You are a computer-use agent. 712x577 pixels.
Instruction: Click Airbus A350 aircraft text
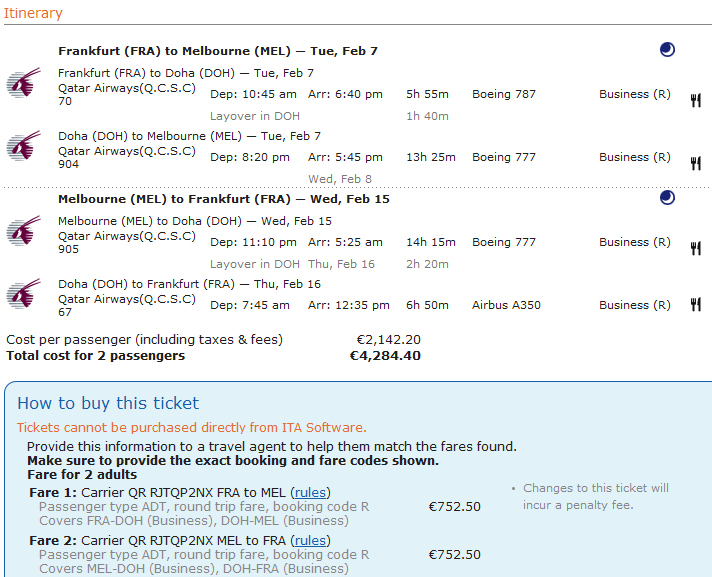click(506, 305)
